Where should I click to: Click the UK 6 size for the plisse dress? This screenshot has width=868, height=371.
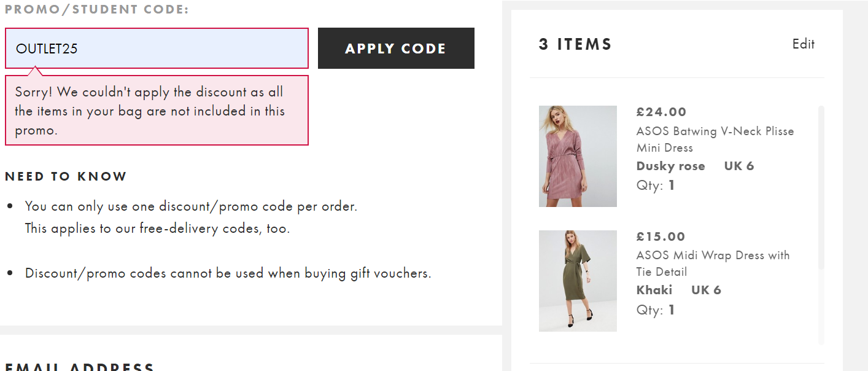738,166
